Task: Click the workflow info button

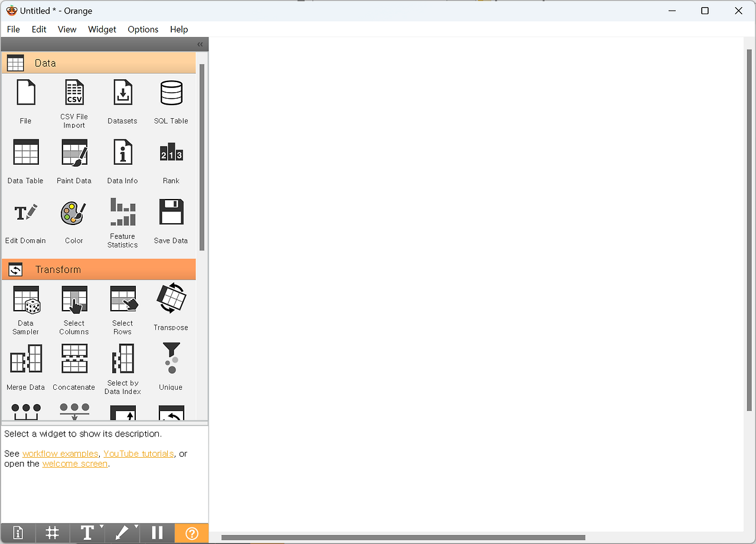Action: 18,533
